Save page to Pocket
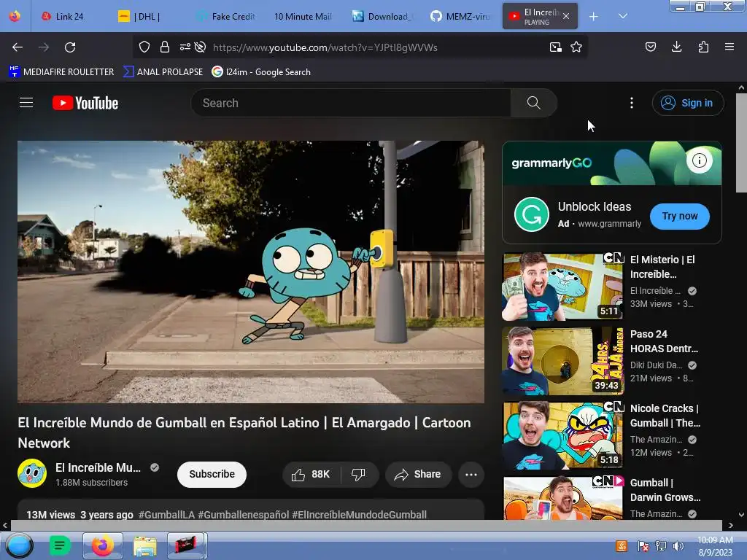Screen dimensions: 747x560 pos(650,47)
